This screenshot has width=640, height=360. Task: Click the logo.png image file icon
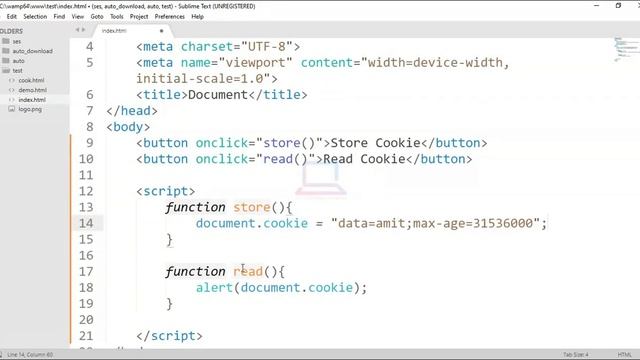click(11, 109)
